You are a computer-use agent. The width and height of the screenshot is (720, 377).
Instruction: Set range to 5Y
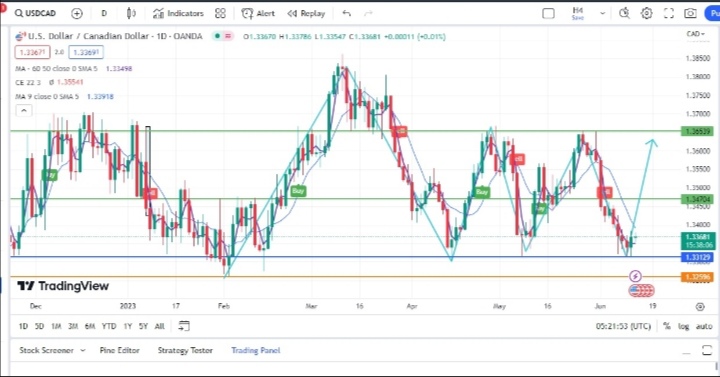click(143, 326)
